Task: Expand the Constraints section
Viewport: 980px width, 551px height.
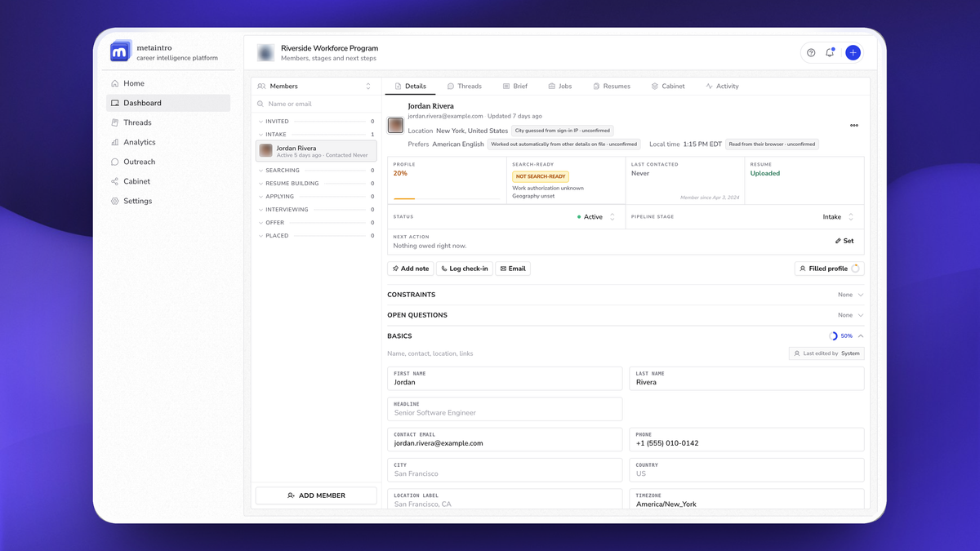Action: 626,295
